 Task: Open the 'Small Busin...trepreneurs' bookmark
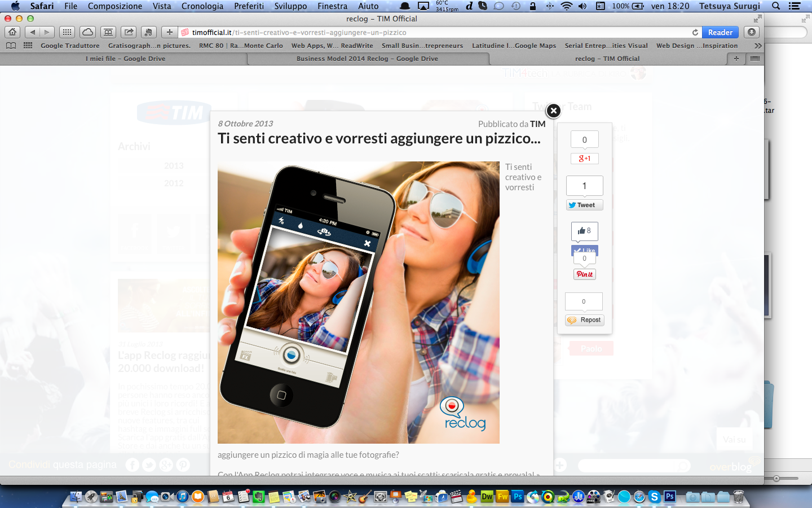422,46
